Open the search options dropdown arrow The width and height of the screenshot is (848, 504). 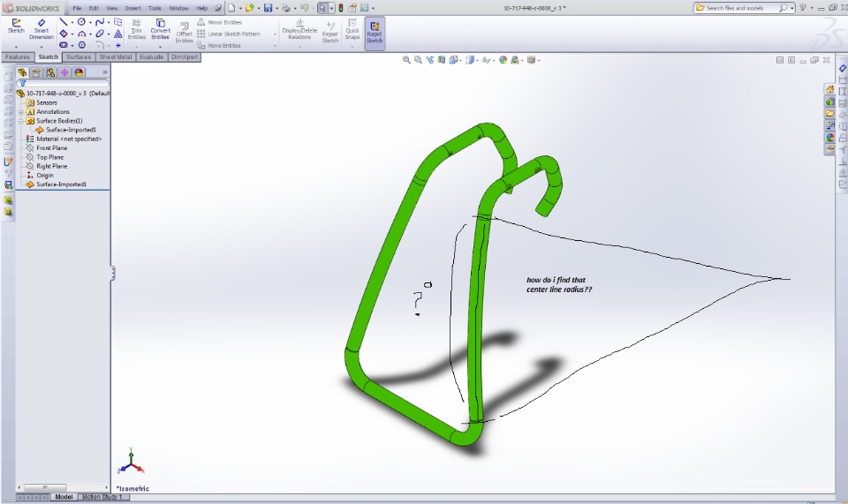coord(791,8)
